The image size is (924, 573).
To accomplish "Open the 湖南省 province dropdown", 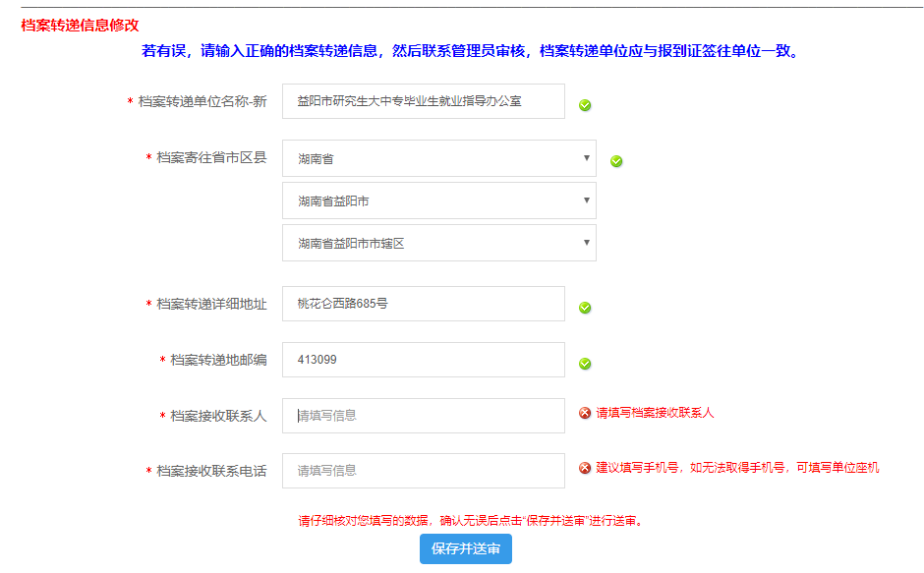I will click(438, 158).
